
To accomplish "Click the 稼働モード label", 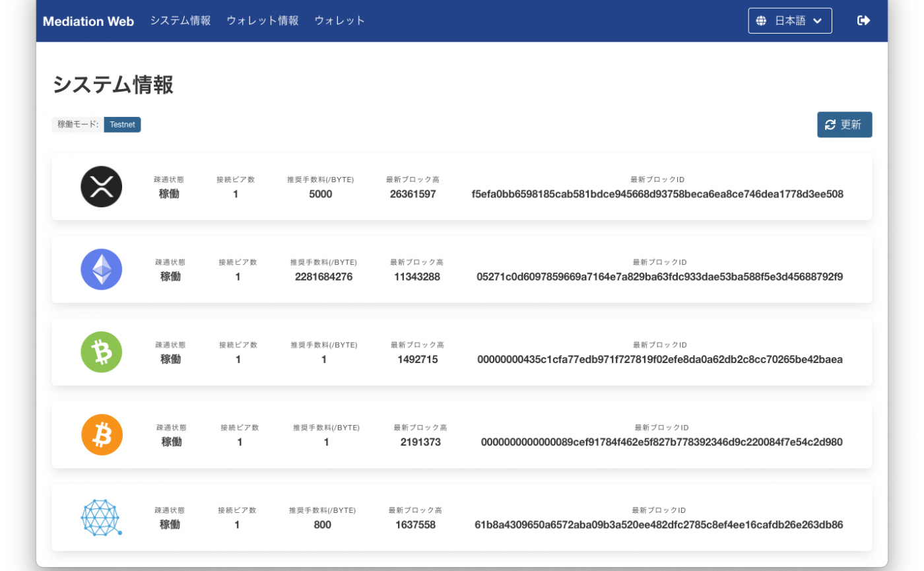I will click(x=77, y=124).
